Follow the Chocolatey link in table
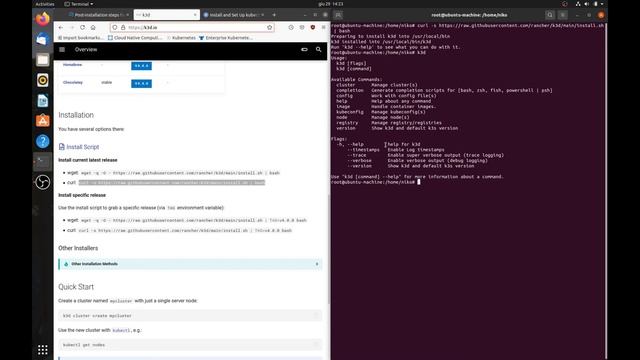Screen dimensions: 640x360 tap(73, 82)
